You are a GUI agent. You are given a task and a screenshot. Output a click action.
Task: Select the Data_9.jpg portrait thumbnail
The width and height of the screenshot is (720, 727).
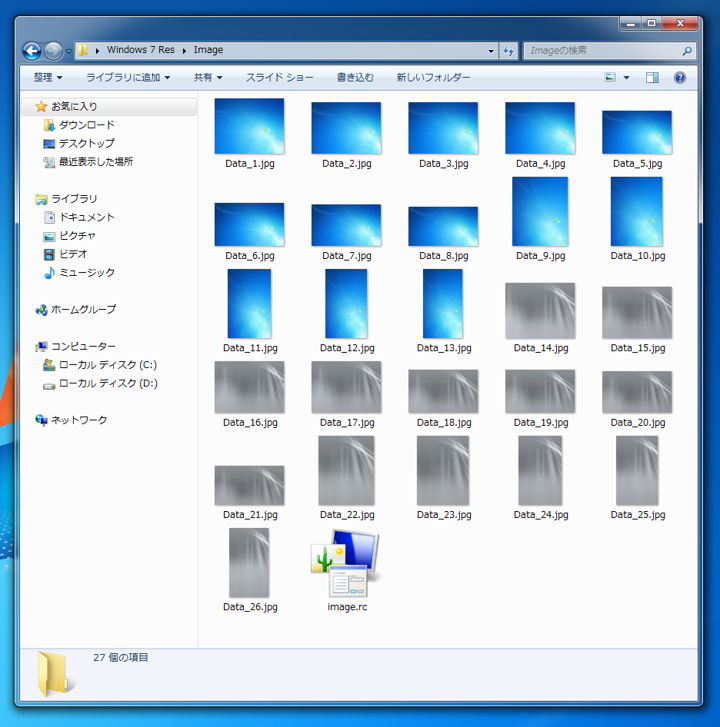(x=540, y=211)
